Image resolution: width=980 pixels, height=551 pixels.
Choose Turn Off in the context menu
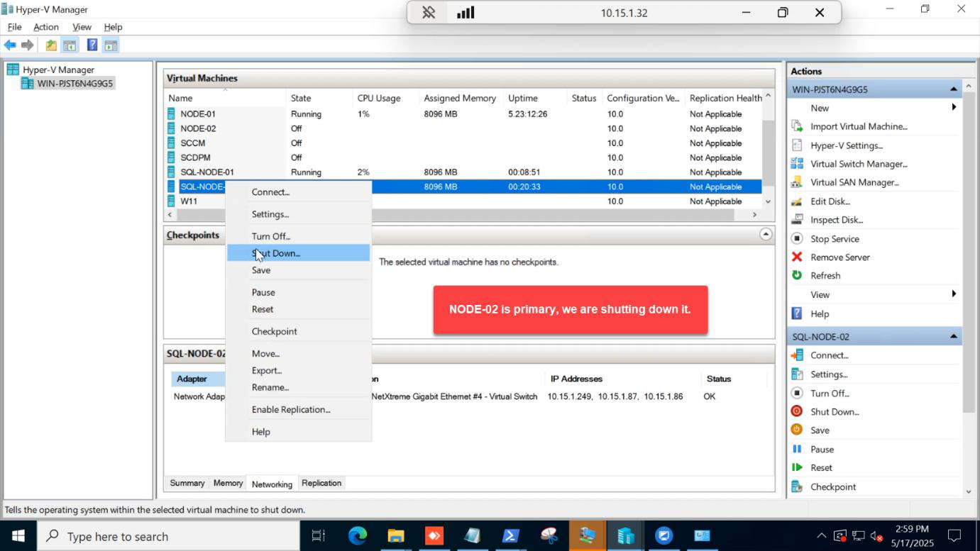[298, 236]
